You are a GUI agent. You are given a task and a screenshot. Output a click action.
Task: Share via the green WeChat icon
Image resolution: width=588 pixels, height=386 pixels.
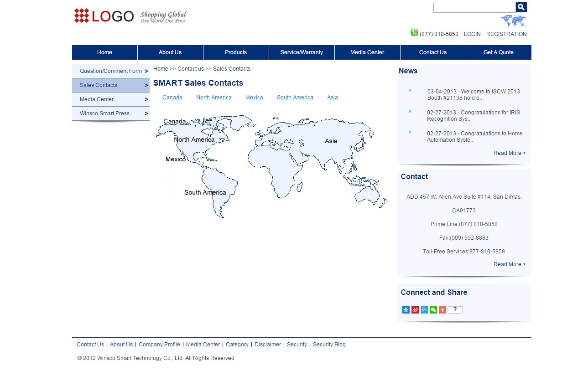tap(433, 310)
